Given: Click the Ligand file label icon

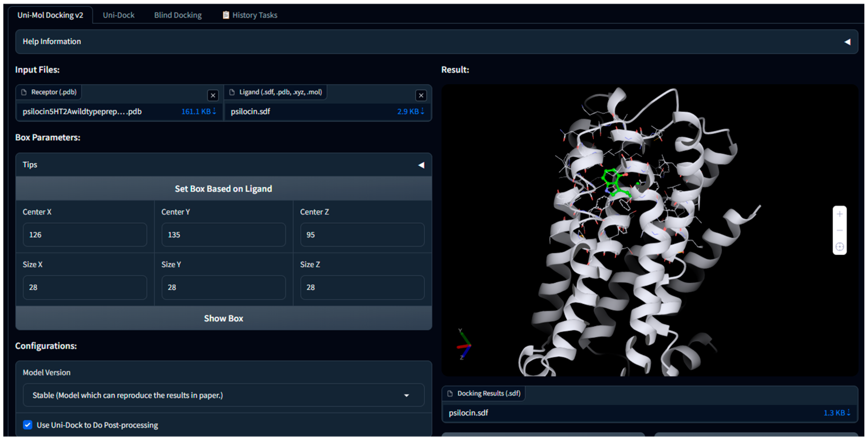Looking at the screenshot, I should 232,92.
